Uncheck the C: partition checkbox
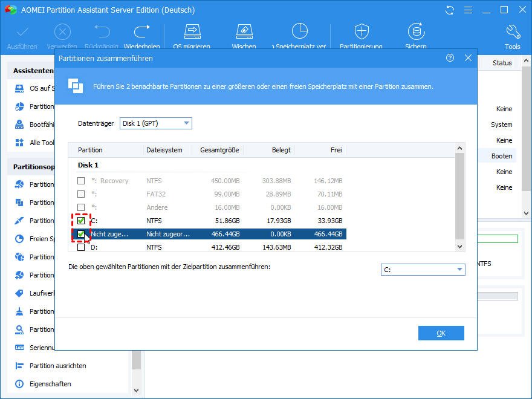This screenshot has height=399, width=532. [81, 221]
